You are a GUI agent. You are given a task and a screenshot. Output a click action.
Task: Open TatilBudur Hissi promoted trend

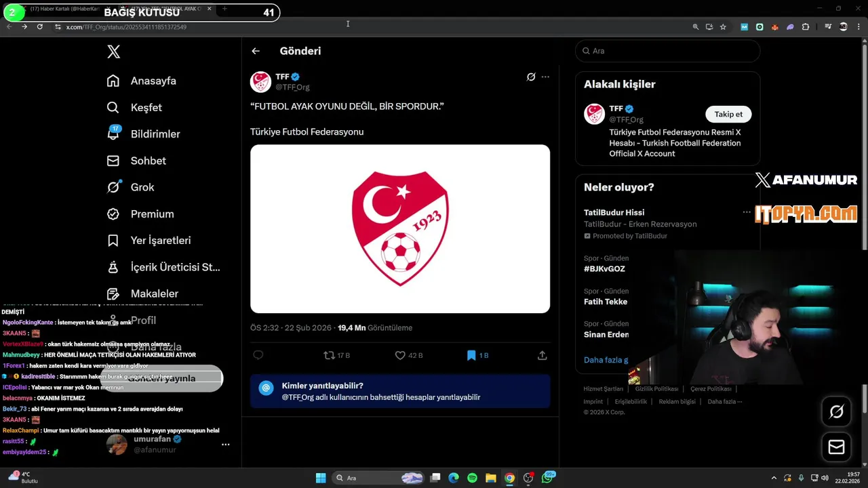tap(614, 212)
